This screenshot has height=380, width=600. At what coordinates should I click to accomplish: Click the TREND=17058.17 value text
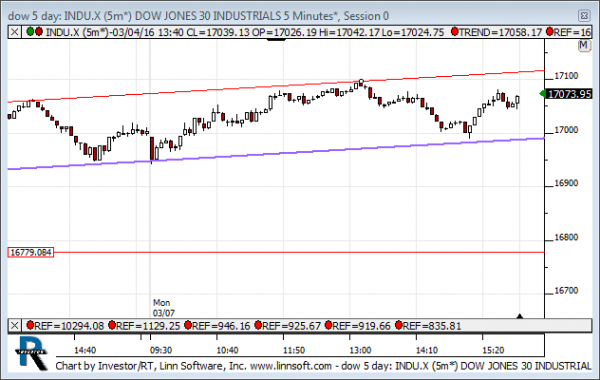tap(501, 32)
